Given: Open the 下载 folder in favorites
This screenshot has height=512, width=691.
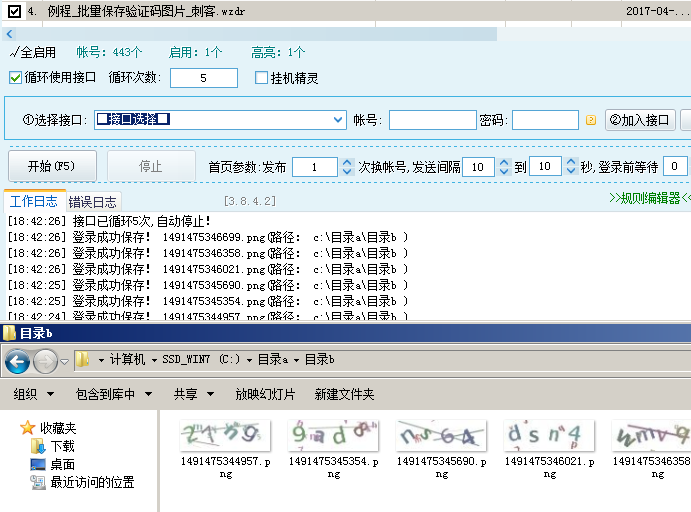Looking at the screenshot, I should pyautogui.click(x=62, y=446).
